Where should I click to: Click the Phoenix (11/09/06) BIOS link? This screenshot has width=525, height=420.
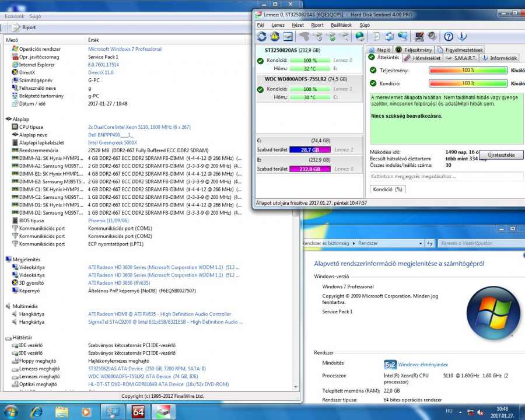click(108, 220)
